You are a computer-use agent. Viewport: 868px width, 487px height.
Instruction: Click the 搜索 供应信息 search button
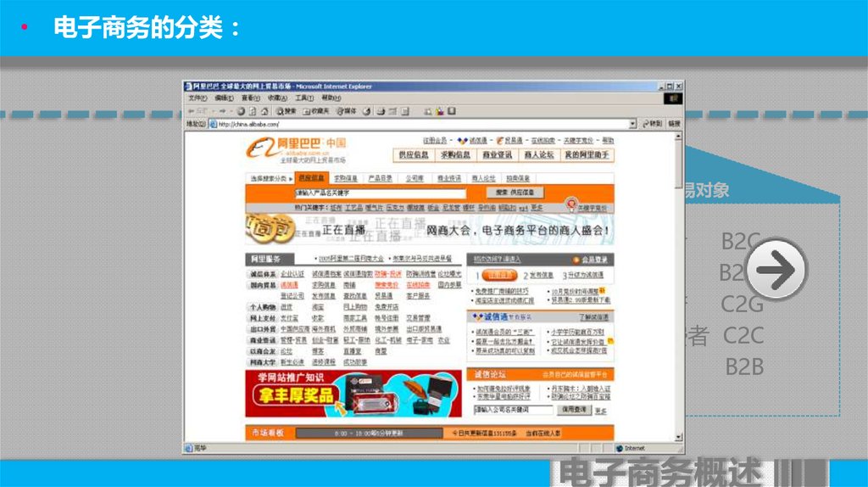(x=515, y=193)
